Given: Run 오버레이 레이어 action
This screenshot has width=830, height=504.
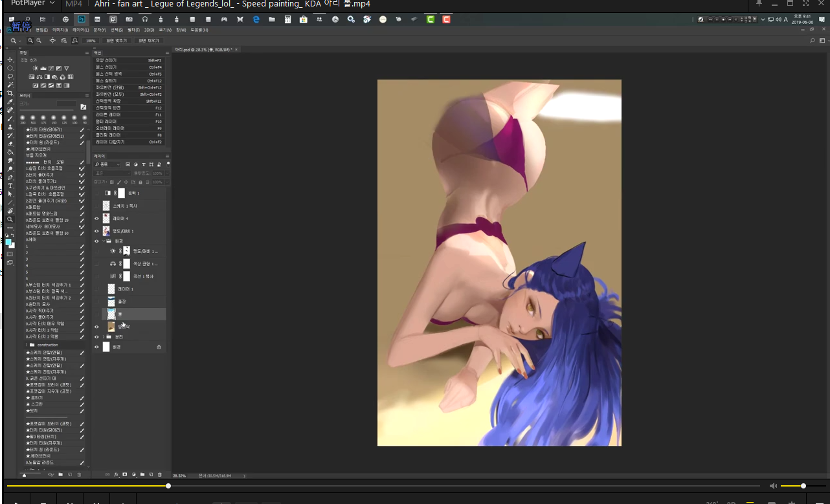Looking at the screenshot, I should point(128,128).
